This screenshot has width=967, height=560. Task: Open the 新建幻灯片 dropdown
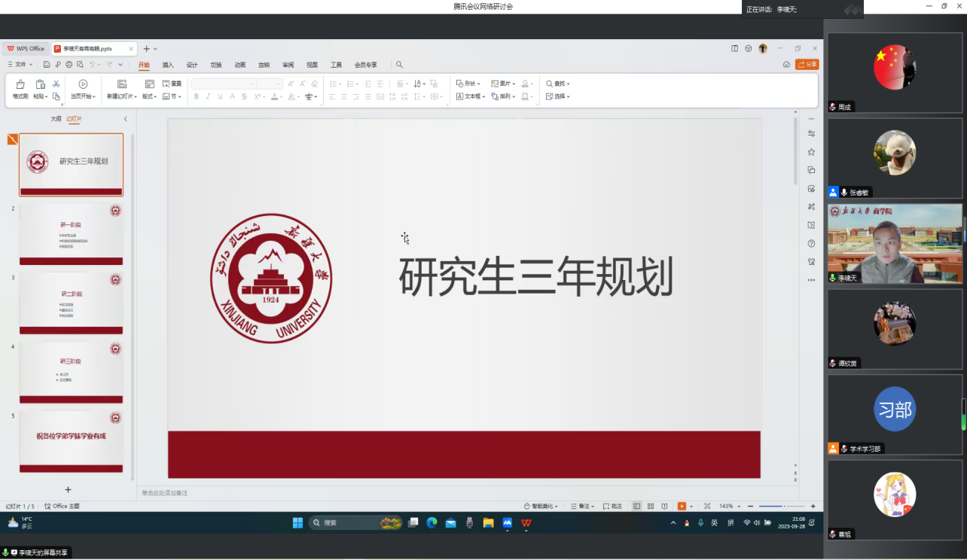pyautogui.click(x=122, y=96)
